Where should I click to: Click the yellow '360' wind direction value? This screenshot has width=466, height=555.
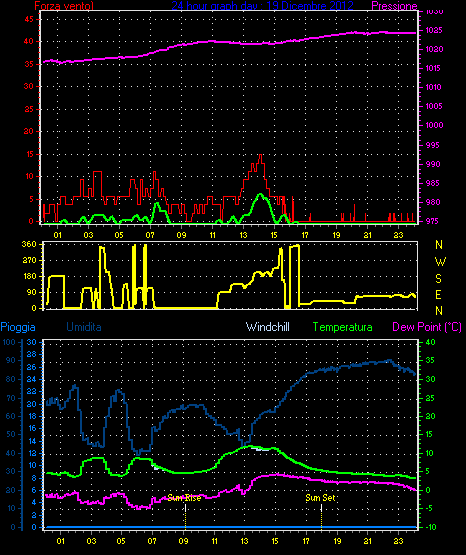[x=29, y=244]
